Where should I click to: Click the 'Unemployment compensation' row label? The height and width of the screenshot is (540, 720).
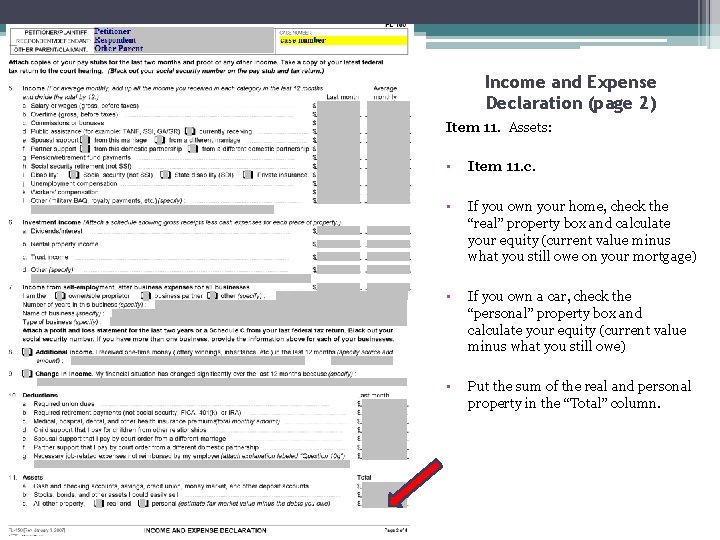(x=73, y=183)
